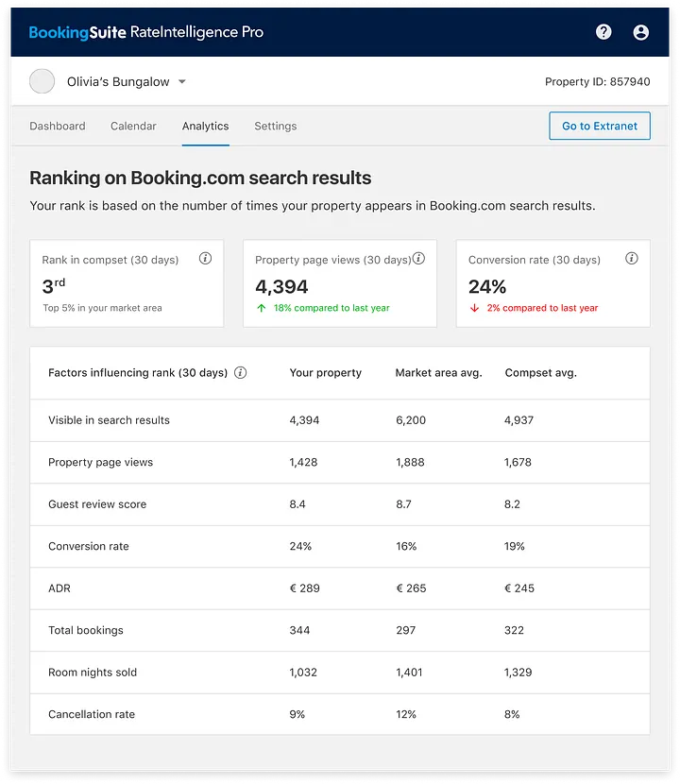Click the Conversion rate 24% card

coord(552,283)
